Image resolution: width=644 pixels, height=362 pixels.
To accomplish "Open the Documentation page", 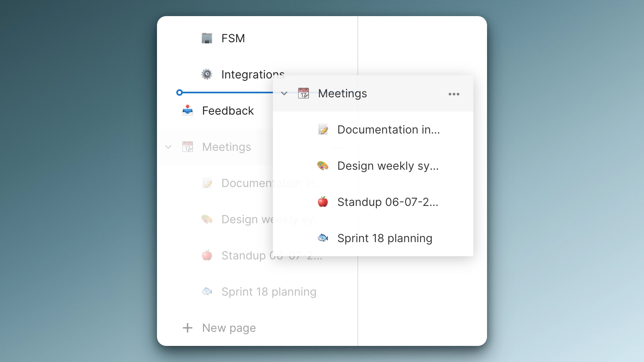I will pos(388,130).
